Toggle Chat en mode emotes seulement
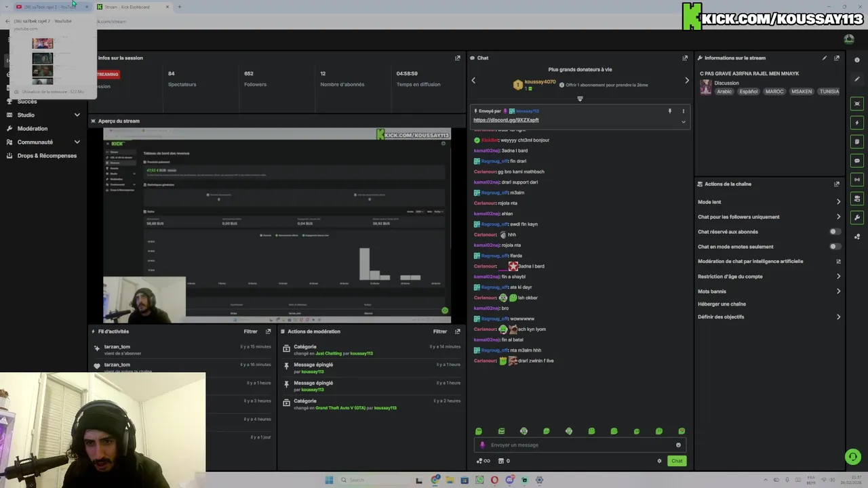 click(835, 247)
